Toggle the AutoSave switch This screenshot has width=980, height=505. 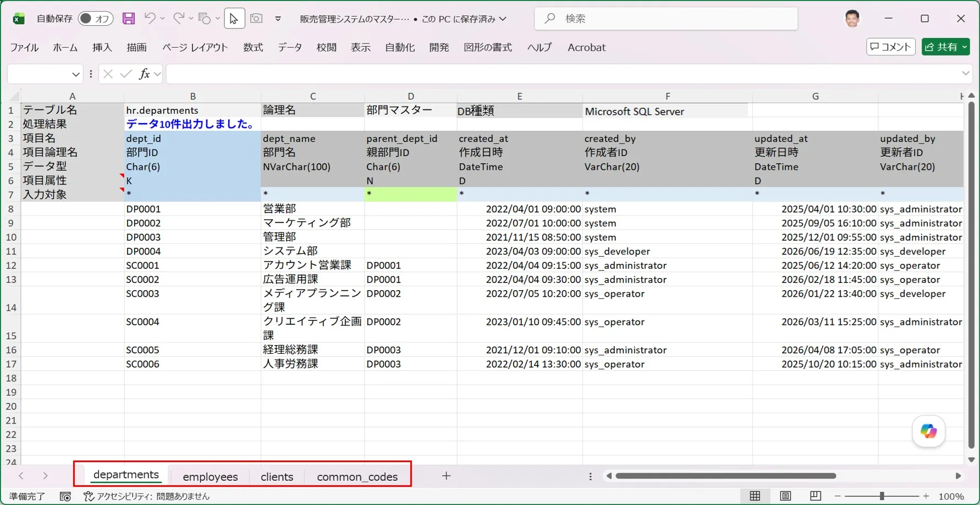[95, 19]
